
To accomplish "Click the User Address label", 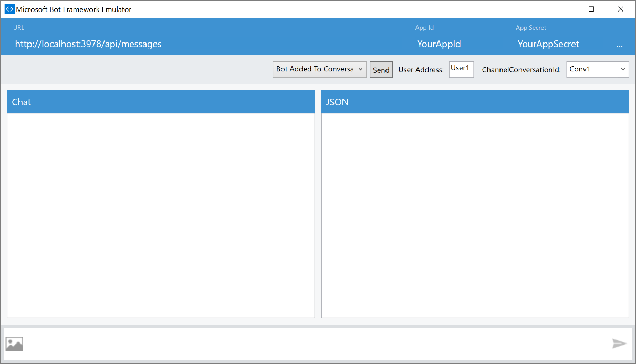I will [421, 70].
